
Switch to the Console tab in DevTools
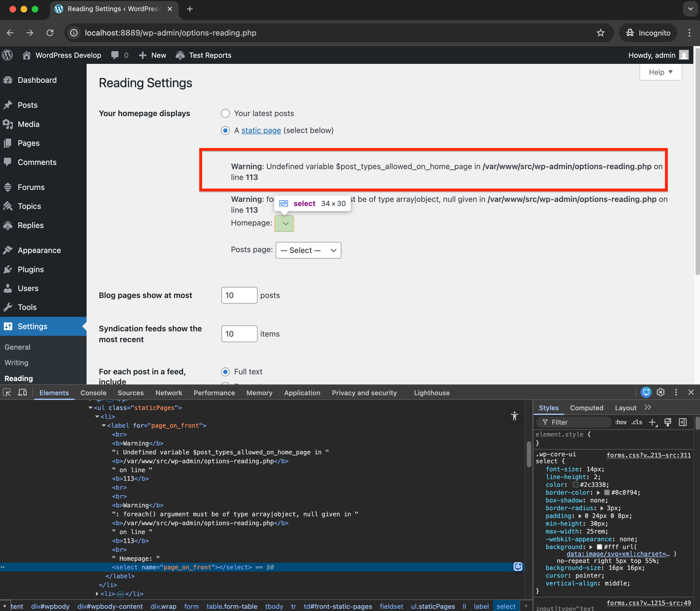click(x=93, y=393)
